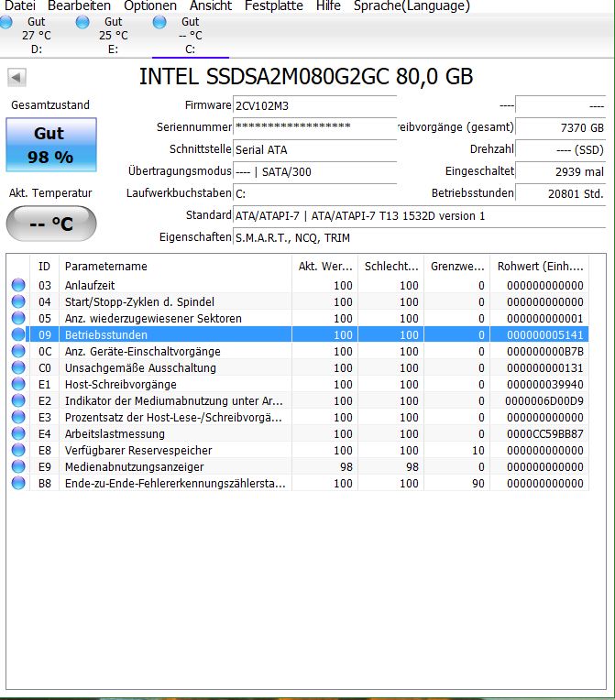Click the previous disk arrow button
Screen dimensions: 615x700
click(17, 77)
